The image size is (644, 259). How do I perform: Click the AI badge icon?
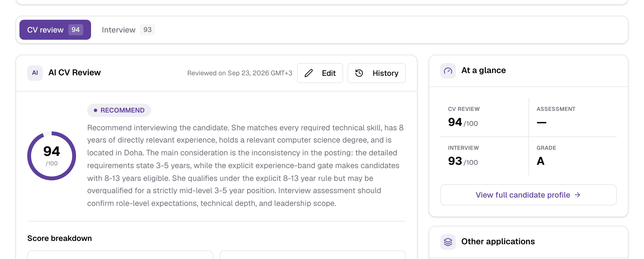35,73
